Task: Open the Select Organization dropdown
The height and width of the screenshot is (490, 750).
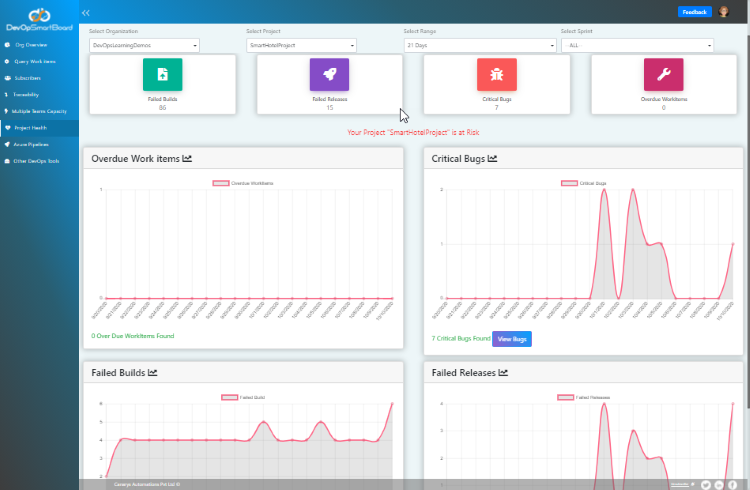Action: 144,46
